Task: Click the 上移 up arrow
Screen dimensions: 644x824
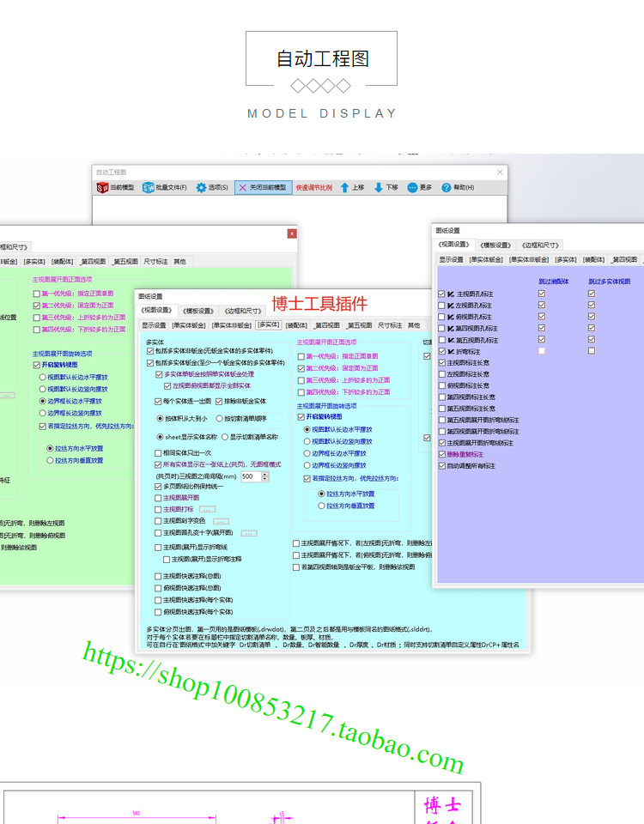Action: 345,188
